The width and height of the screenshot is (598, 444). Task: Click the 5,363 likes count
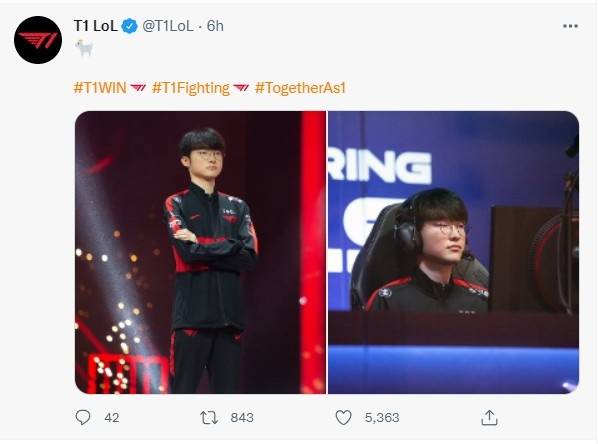(x=382, y=418)
